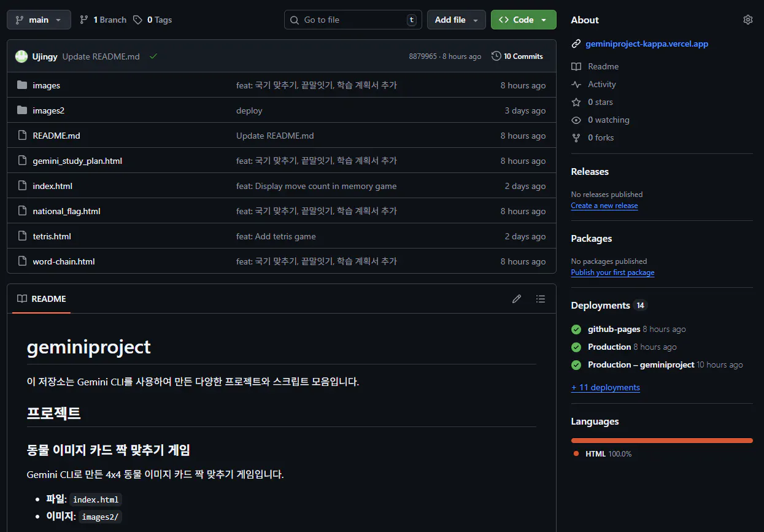Image resolution: width=764 pixels, height=532 pixels.
Task: Click Publish your first package link
Action: 612,272
